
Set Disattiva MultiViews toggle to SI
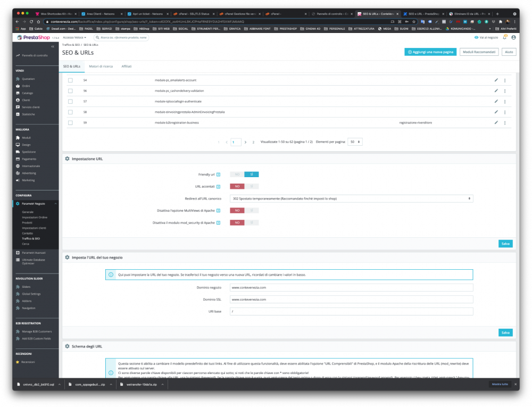click(252, 211)
